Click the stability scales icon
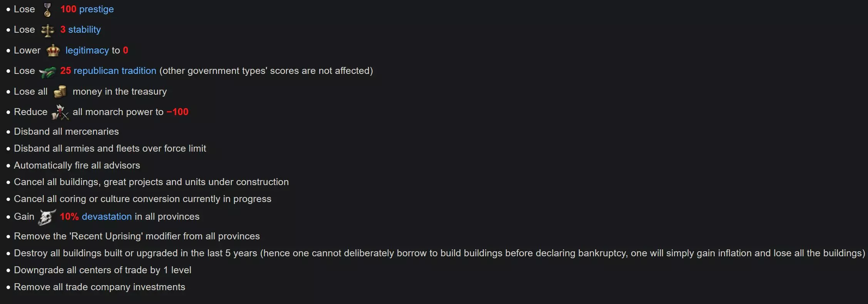The width and height of the screenshot is (868, 304). coord(48,30)
